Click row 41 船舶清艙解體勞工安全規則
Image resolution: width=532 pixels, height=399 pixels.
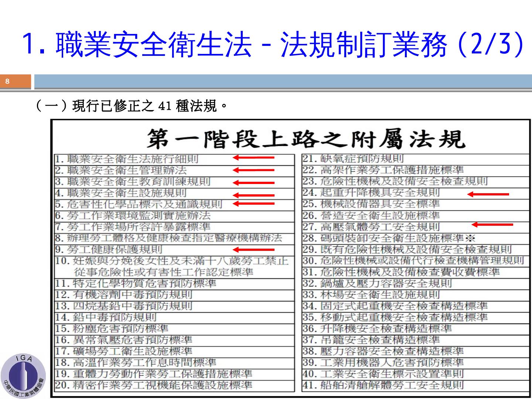[383, 385]
